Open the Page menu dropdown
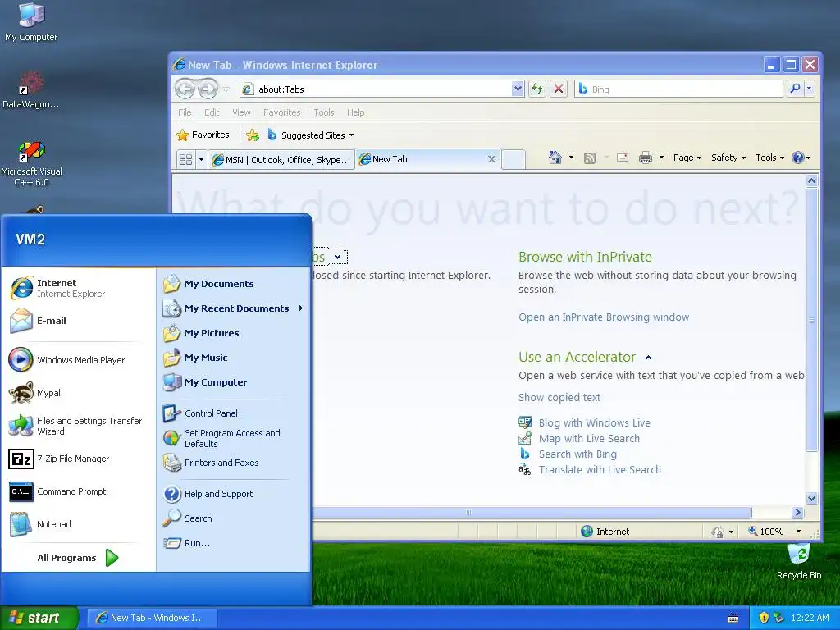 [x=687, y=157]
